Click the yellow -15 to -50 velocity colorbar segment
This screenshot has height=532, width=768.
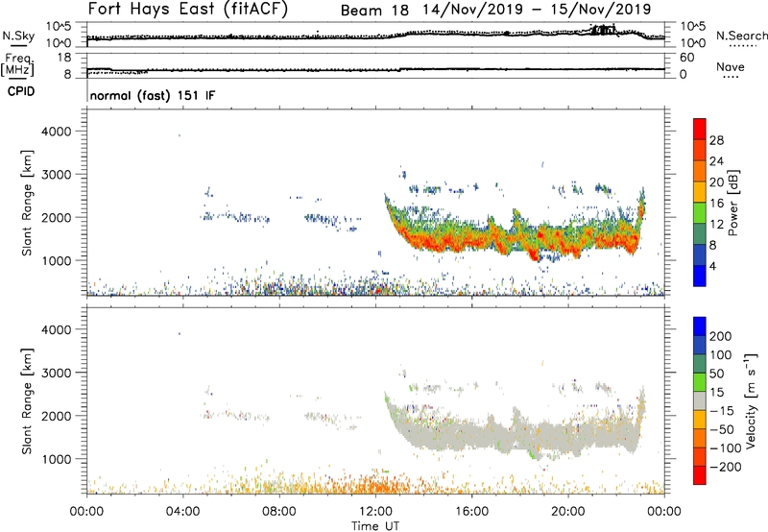(x=700, y=420)
